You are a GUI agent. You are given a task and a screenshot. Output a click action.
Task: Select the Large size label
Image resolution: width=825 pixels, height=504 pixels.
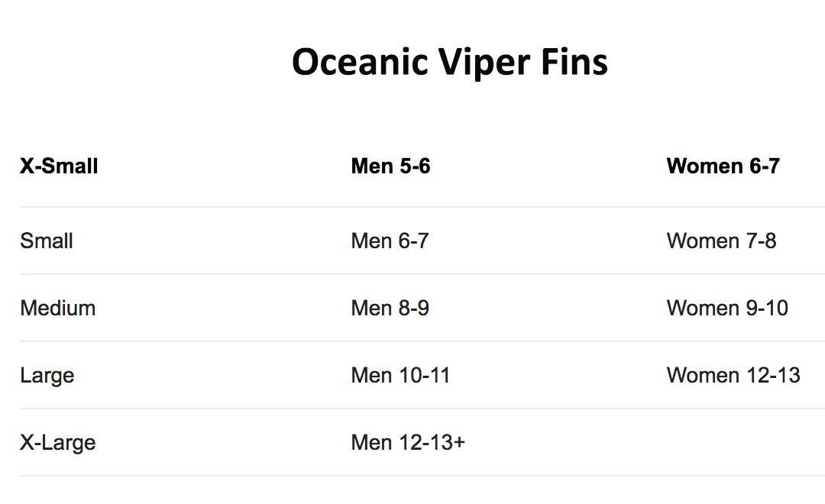[47, 376]
